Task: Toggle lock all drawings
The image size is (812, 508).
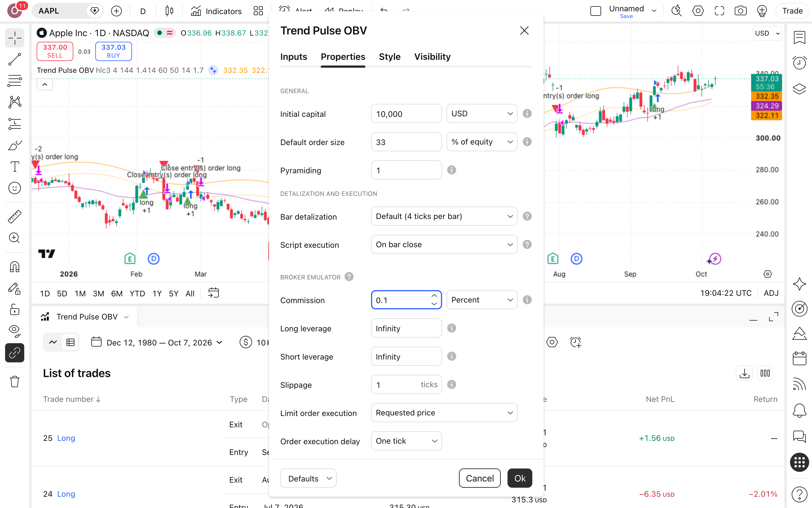Action: pos(14,309)
